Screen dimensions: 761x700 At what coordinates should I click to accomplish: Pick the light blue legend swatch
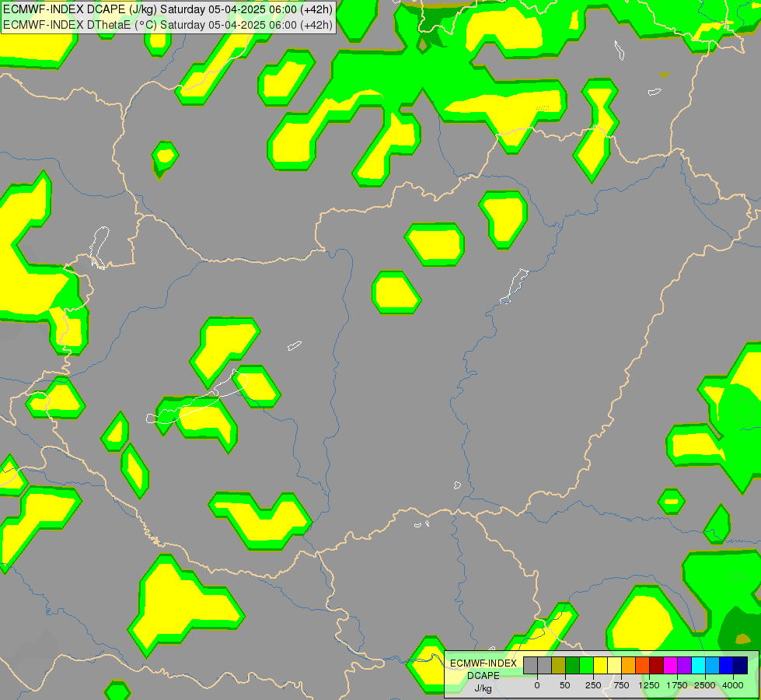(713, 666)
